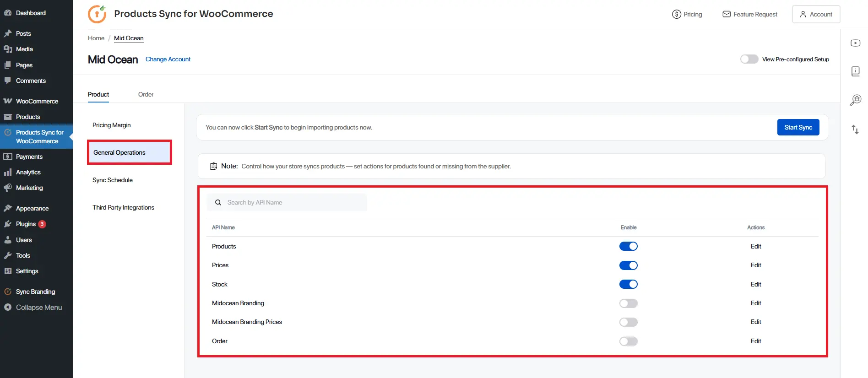Open Products Sync for WooCommerce sidebar item
This screenshot has height=378, width=868.
click(x=37, y=136)
